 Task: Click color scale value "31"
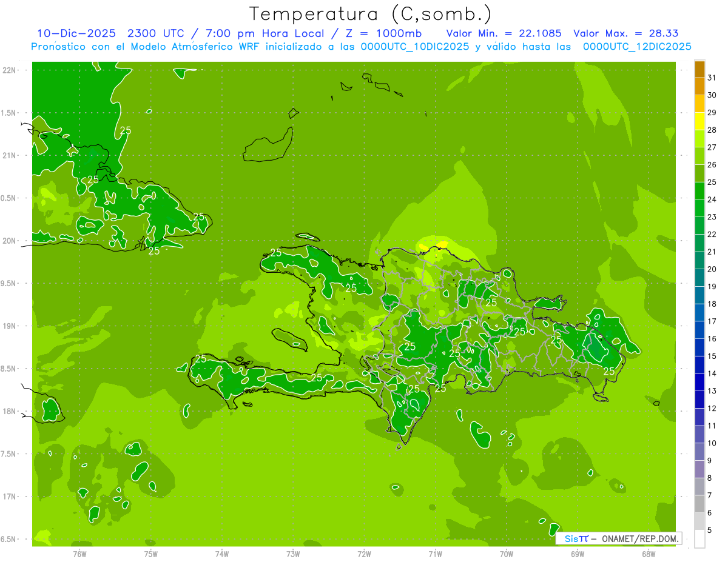pos(712,78)
